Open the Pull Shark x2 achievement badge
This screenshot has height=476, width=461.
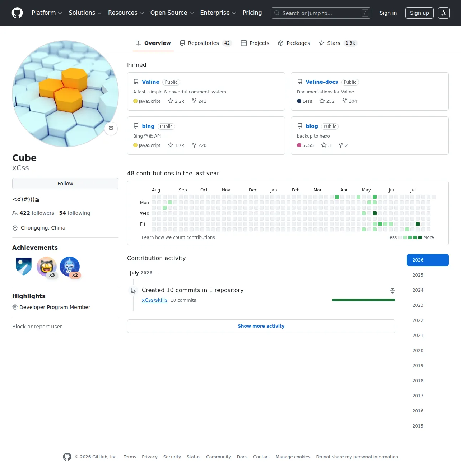click(70, 267)
